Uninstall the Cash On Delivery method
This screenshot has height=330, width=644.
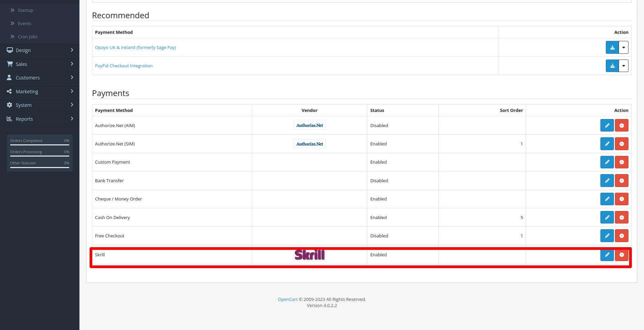pos(621,217)
